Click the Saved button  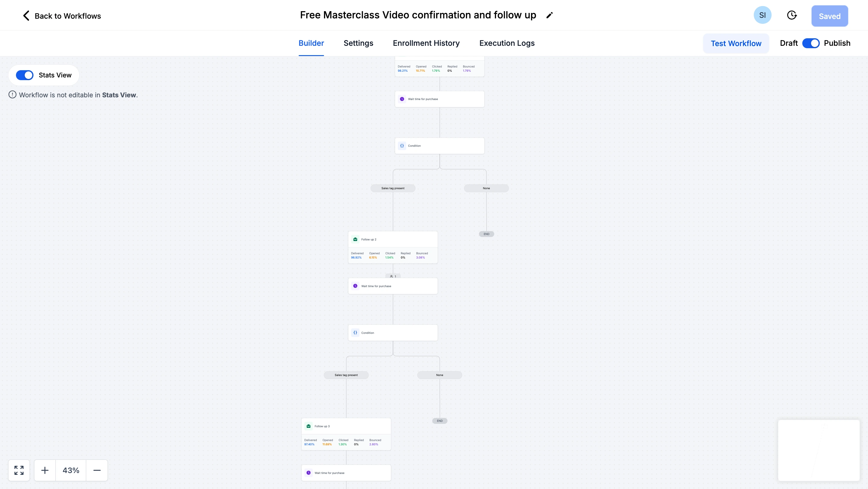coord(829,16)
